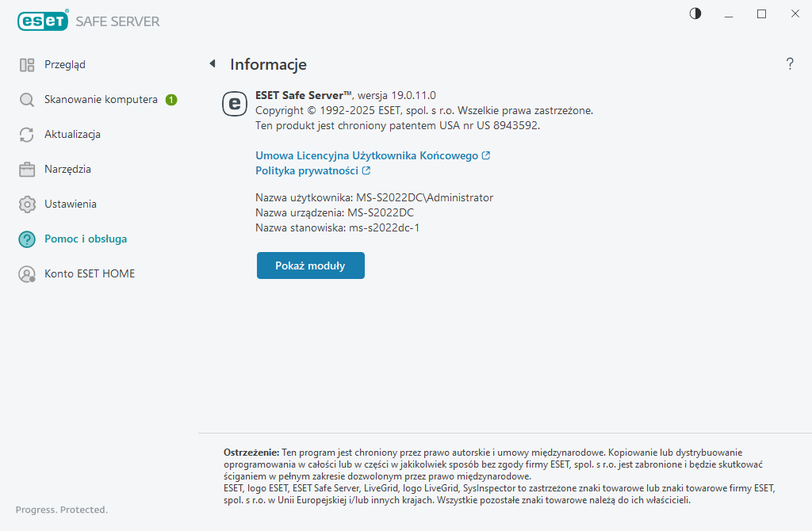Click the Aktualizacja refresh icon
Screen dimensions: 812x531
click(27, 135)
